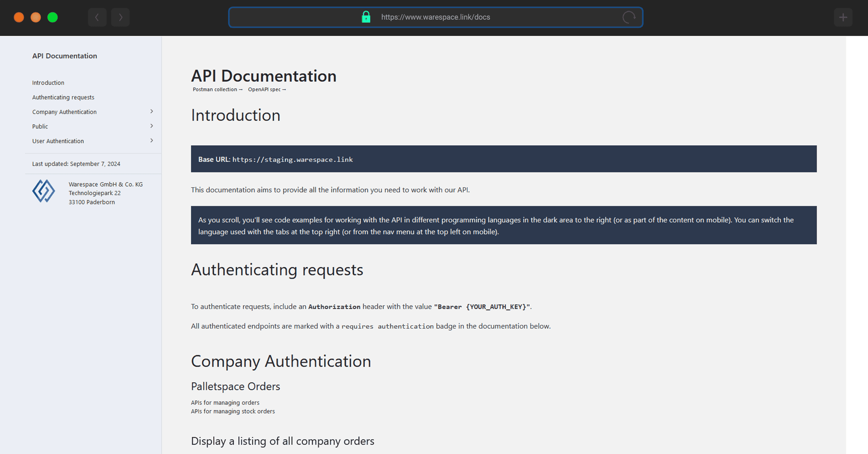Click the green padlock security icon

[x=366, y=17]
